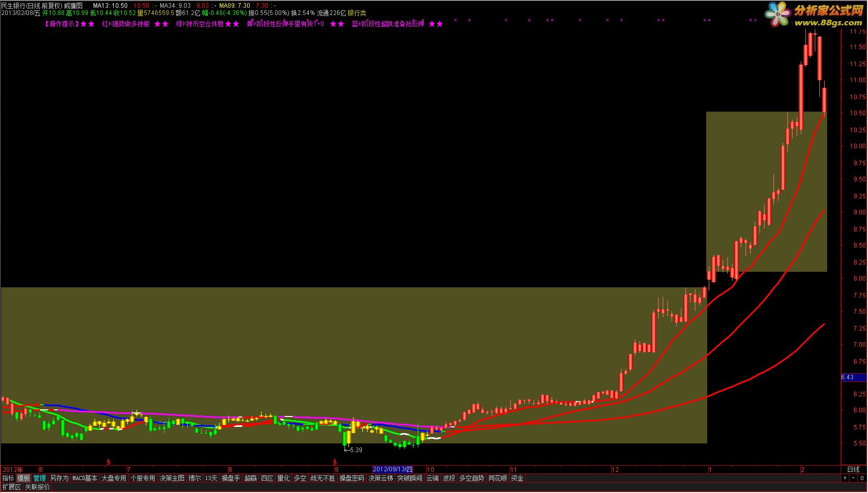This screenshot has height=493, width=868.
Task: Click the 额61.2亿 turnover value
Action: (x=188, y=13)
